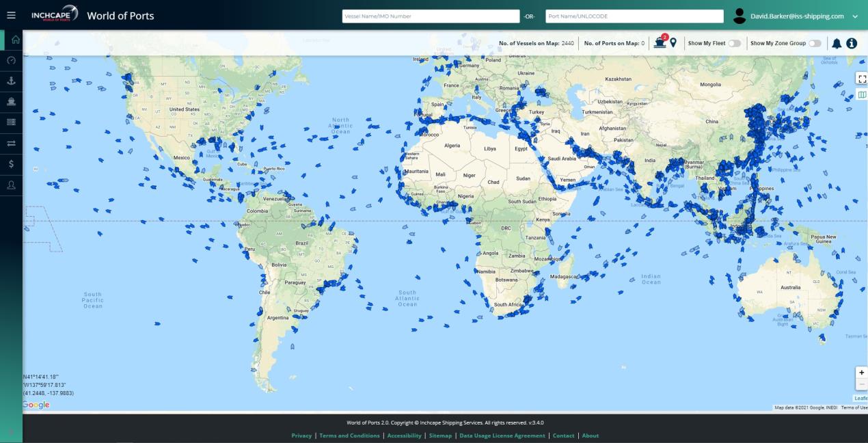Zoom in on the map
This screenshot has height=443, width=868.
pos(862,373)
